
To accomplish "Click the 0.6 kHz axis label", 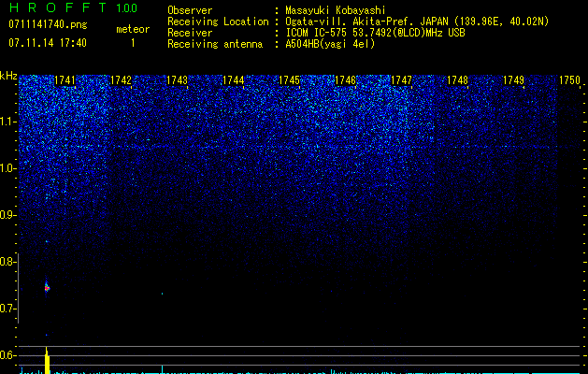I will pos(8,355).
